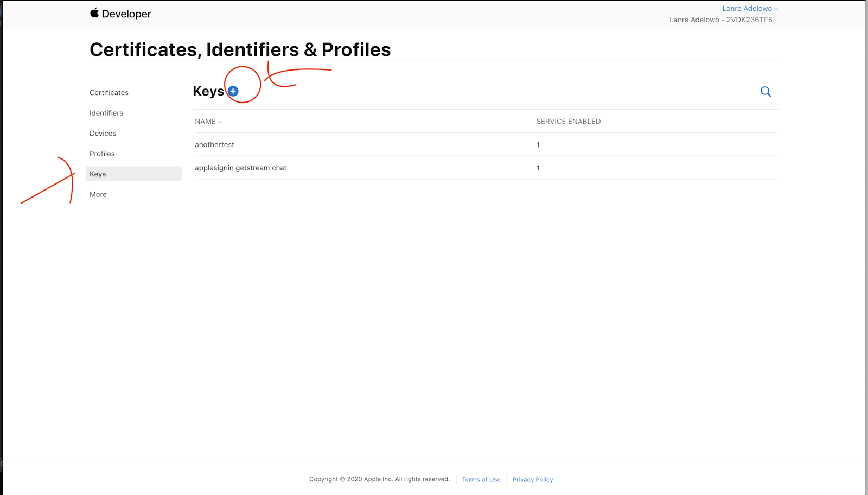Go to the Devices section
The width and height of the screenshot is (868, 495).
click(x=103, y=133)
